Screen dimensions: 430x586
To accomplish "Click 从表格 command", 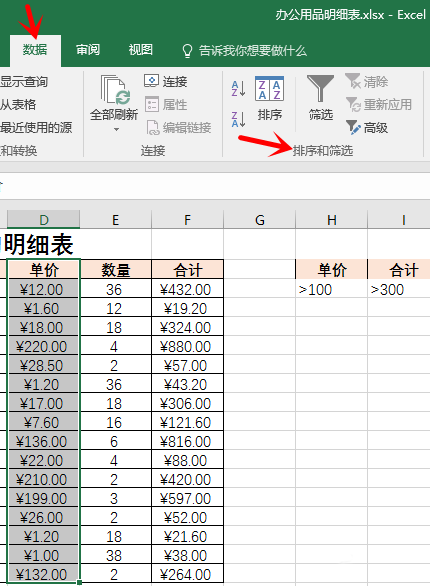I will coord(18,104).
